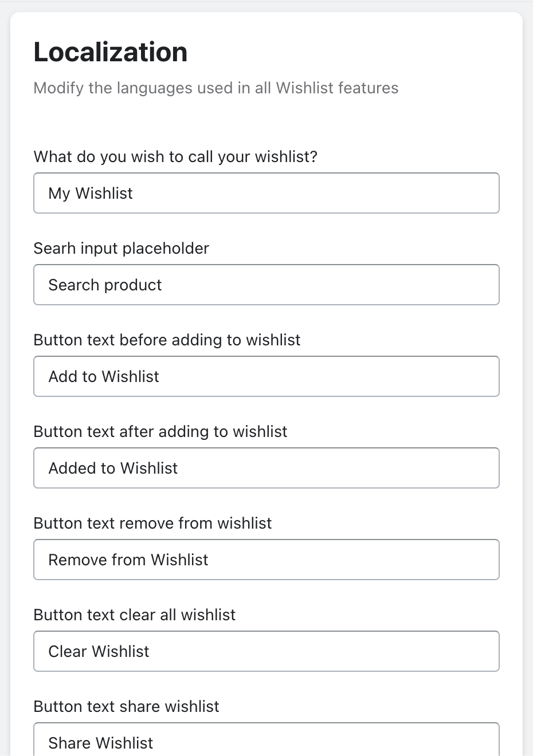Click 'Button text after adding to wishlist' label
The image size is (533, 756).
(x=160, y=432)
